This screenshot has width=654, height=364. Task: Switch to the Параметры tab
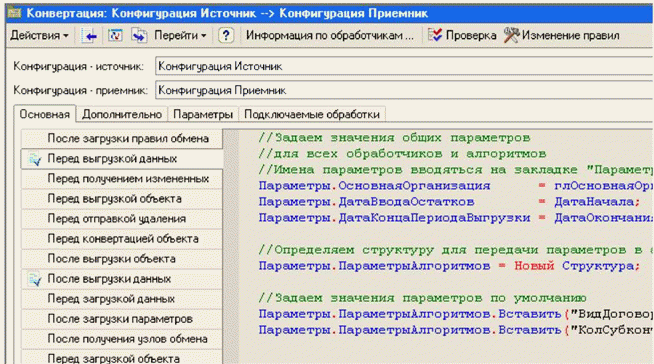(x=203, y=114)
